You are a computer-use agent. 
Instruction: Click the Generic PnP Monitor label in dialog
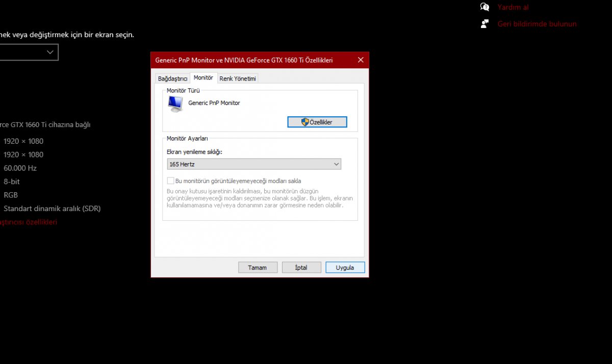[x=214, y=103]
